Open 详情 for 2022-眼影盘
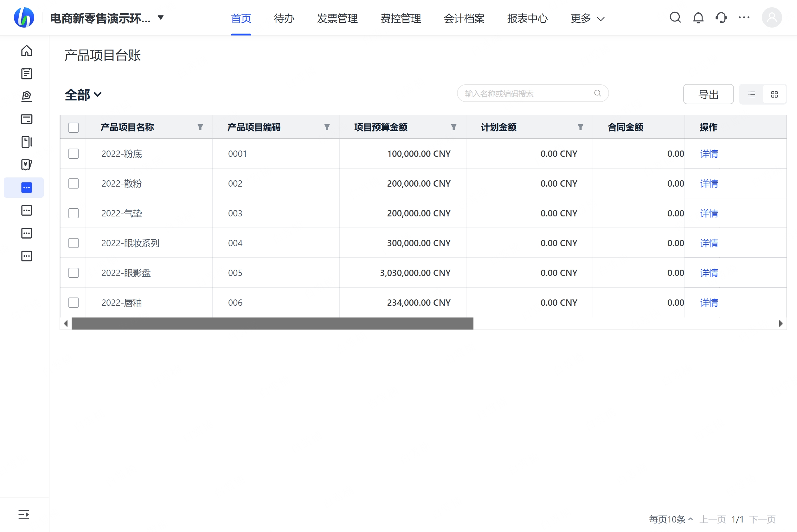The height and width of the screenshot is (532, 797). pos(709,273)
